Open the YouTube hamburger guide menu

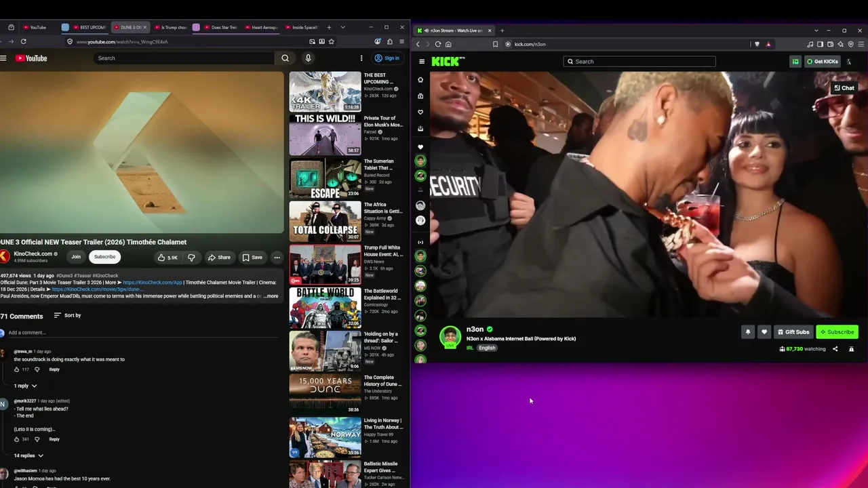[x=3, y=58]
